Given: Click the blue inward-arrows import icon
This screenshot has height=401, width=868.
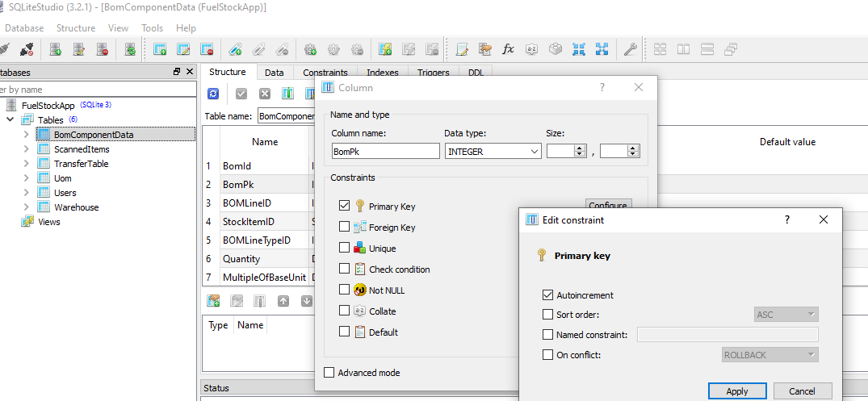Looking at the screenshot, I should [x=579, y=50].
